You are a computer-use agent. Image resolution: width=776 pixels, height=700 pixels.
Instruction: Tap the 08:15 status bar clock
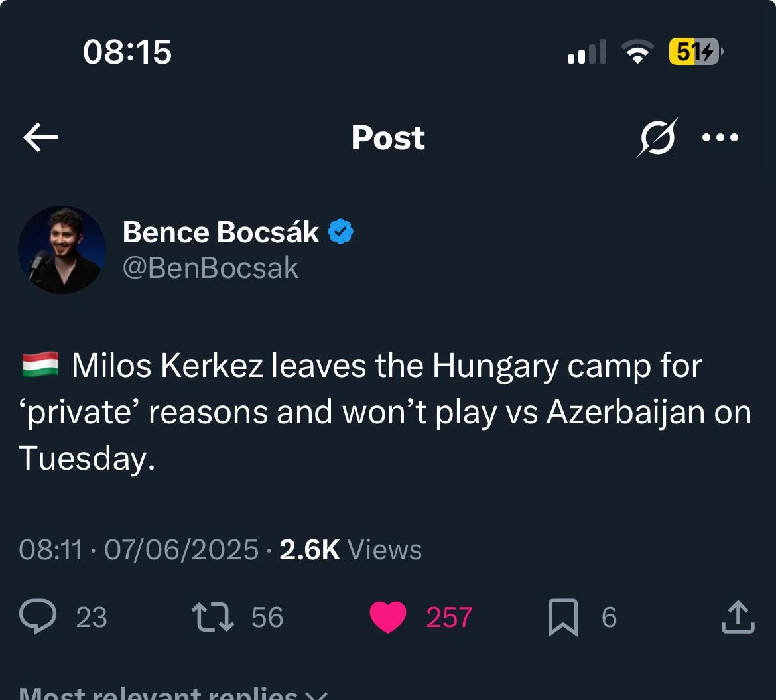click(x=127, y=52)
